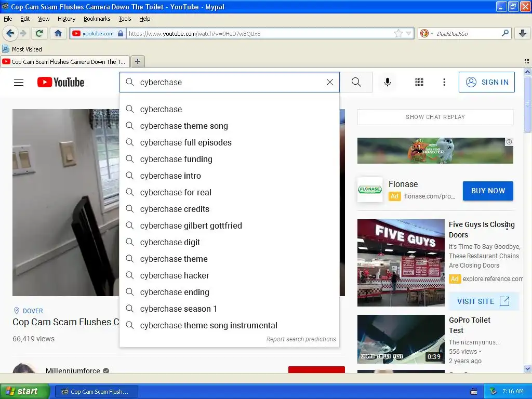Click the VISIT SITE button
Image resolution: width=532 pixels, height=399 pixels.
(x=484, y=301)
